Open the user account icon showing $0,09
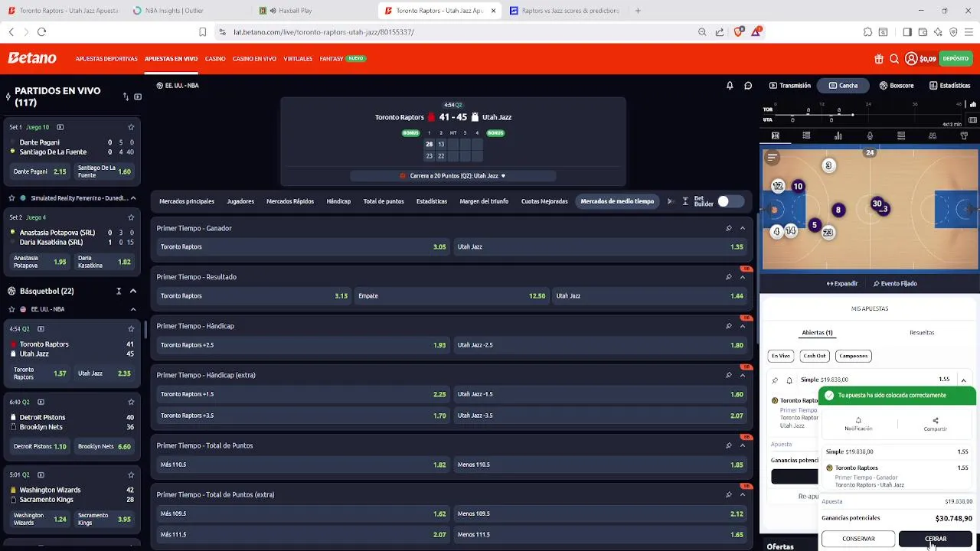 click(911, 59)
